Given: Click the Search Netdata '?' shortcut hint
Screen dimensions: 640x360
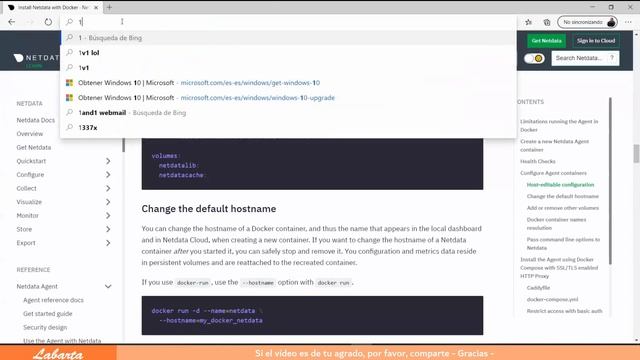Looking at the screenshot, I should pyautogui.click(x=612, y=58).
